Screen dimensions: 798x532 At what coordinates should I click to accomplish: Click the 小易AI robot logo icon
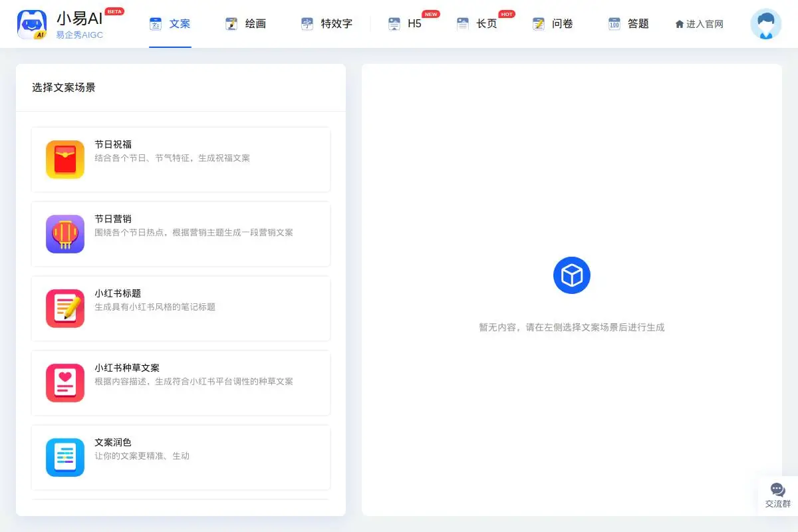(x=32, y=24)
